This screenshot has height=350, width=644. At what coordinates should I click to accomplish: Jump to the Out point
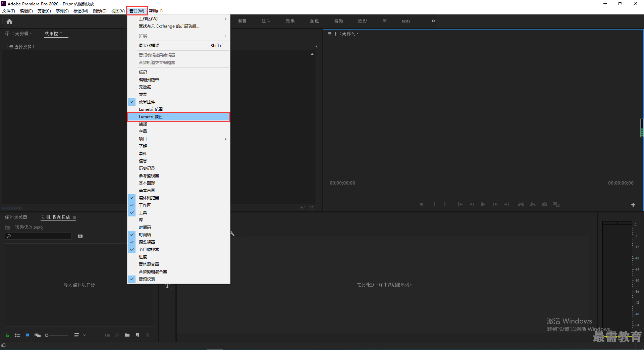click(x=506, y=204)
